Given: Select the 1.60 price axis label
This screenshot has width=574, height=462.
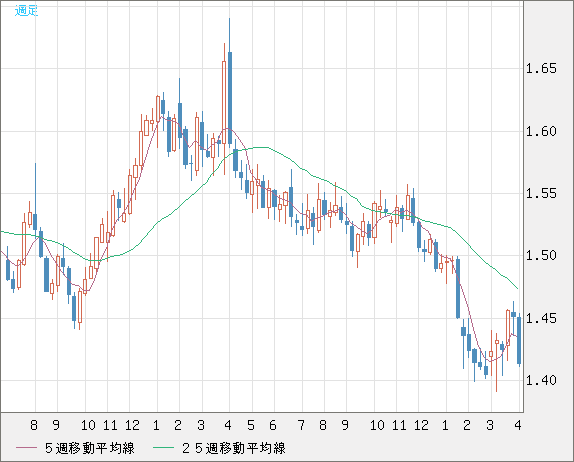Looking at the screenshot, I should [x=541, y=131].
